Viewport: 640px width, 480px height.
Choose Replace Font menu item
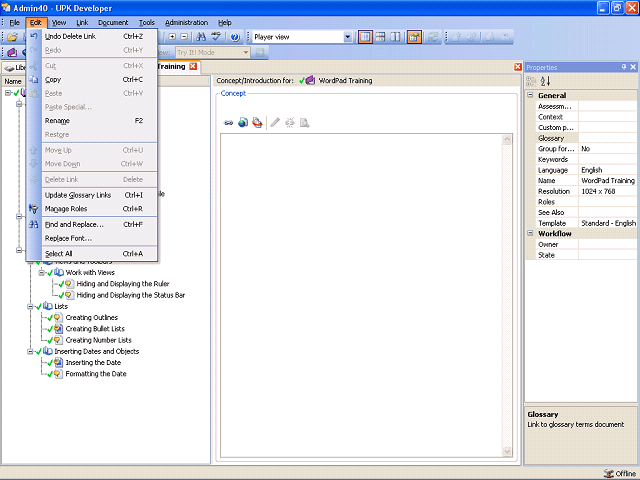click(92, 238)
